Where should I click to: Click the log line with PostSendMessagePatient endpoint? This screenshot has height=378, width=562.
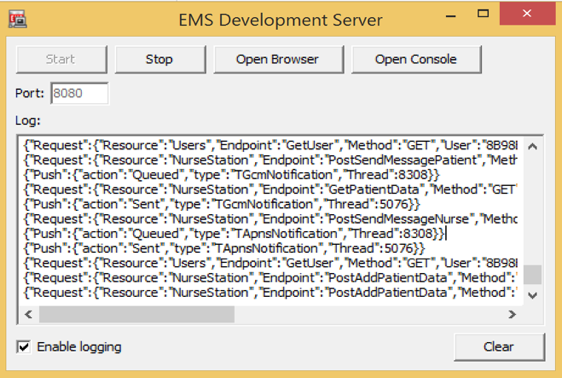tap(270, 160)
